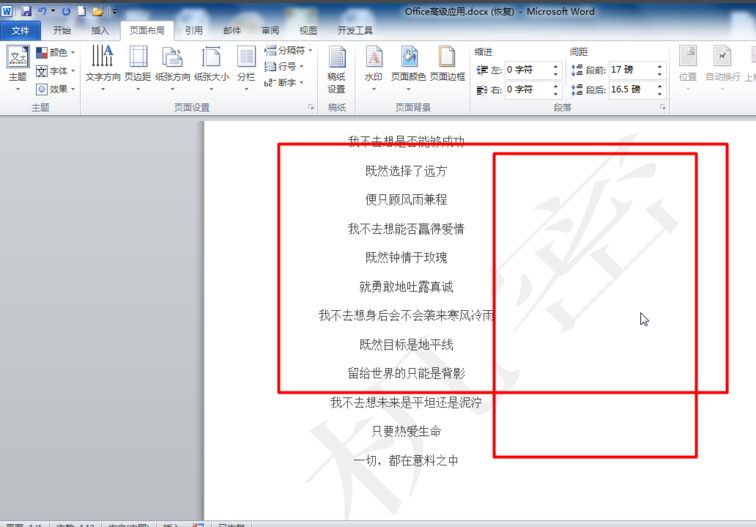Open theme 颜色 dropdown
Viewport: 756px width, 527px height.
[x=55, y=52]
